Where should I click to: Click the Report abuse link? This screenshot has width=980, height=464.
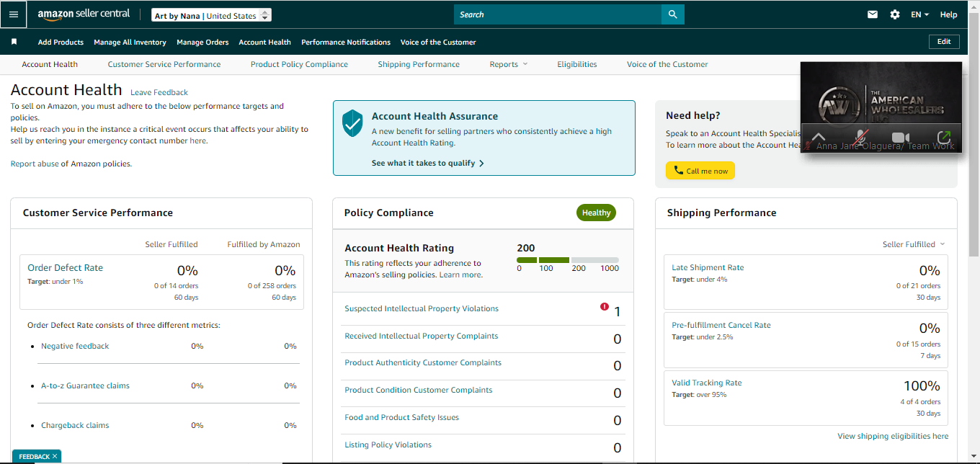coord(35,164)
